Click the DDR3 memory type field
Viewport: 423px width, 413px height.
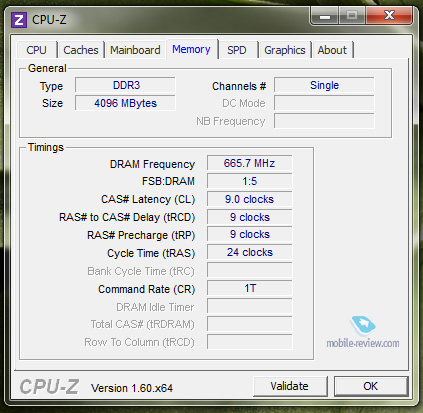tap(125, 85)
